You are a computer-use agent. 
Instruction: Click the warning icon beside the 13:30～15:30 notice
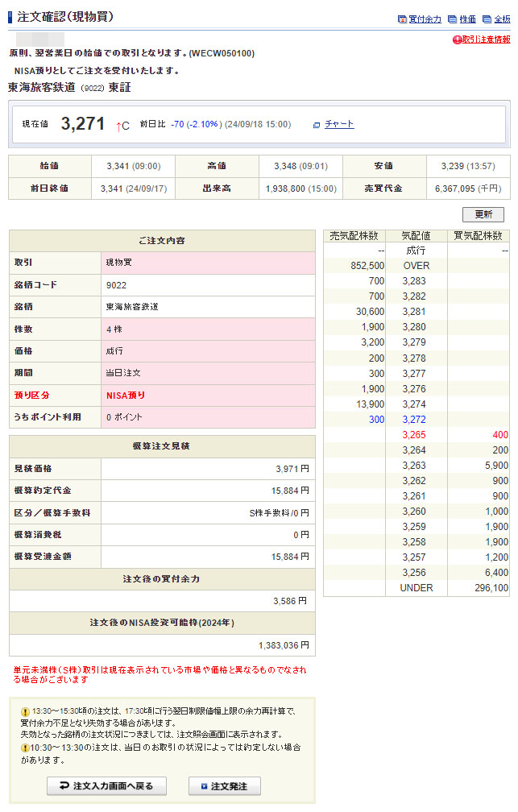26,711
